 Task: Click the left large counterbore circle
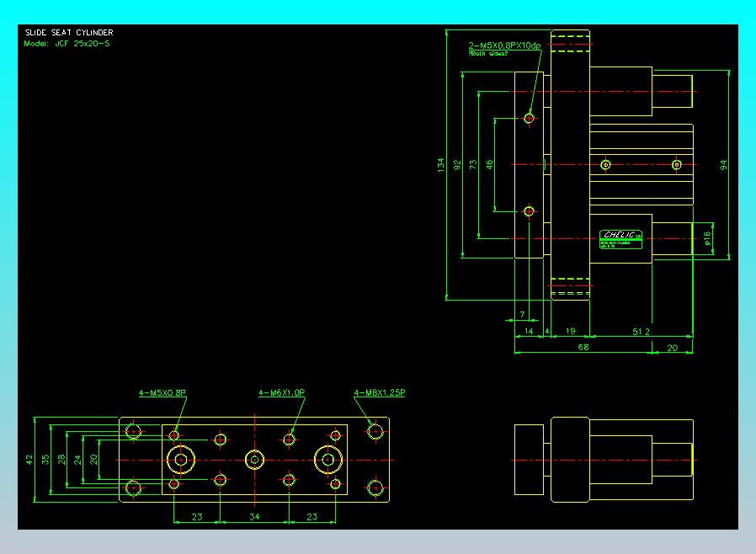coord(180,460)
